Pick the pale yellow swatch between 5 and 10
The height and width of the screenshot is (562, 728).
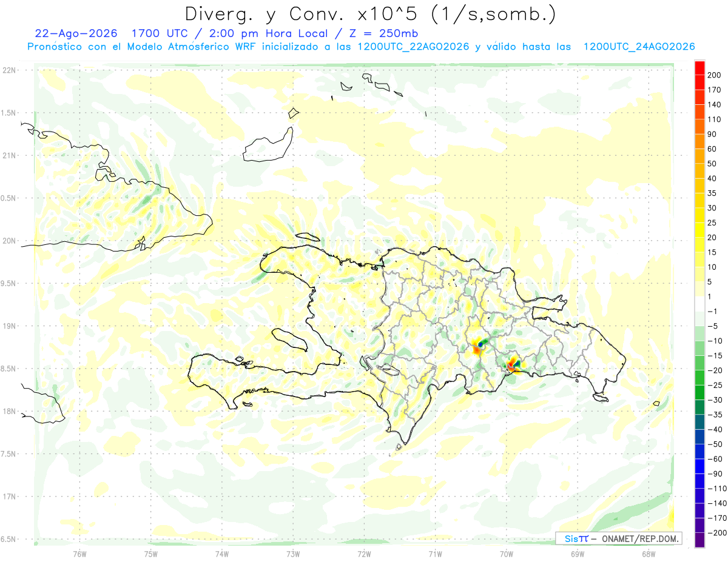699,274
